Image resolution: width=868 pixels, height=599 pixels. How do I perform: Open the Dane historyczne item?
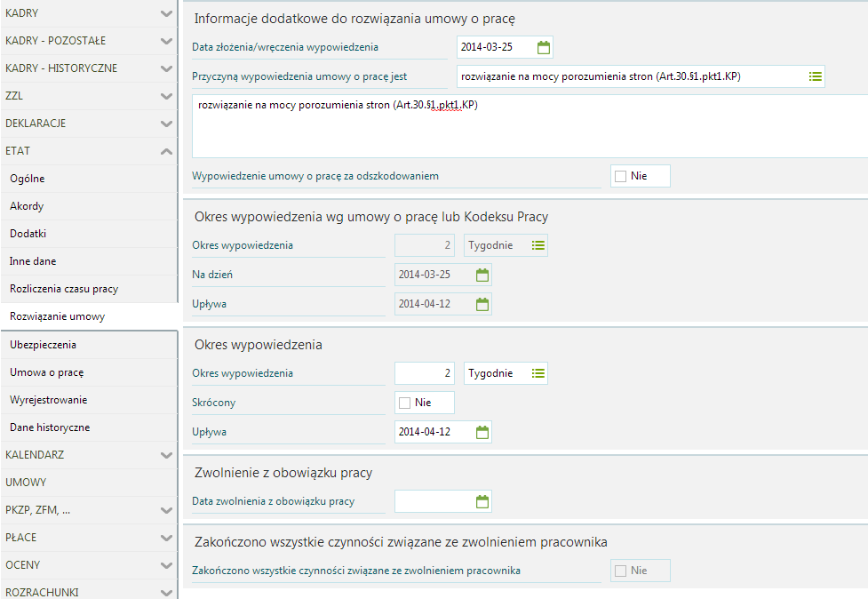tap(89, 427)
